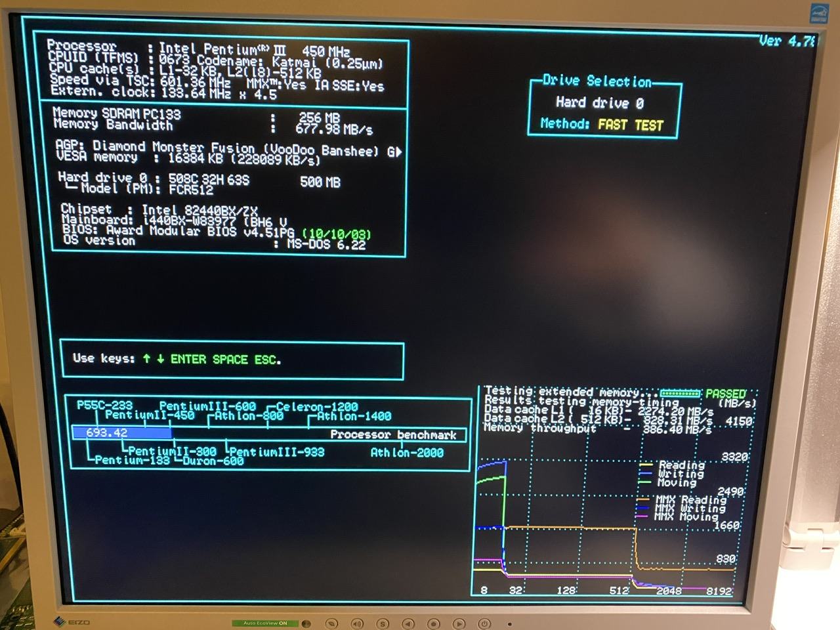Push the monitor's power button
Image resolution: width=840 pixels, height=630 pixels.
[484, 623]
